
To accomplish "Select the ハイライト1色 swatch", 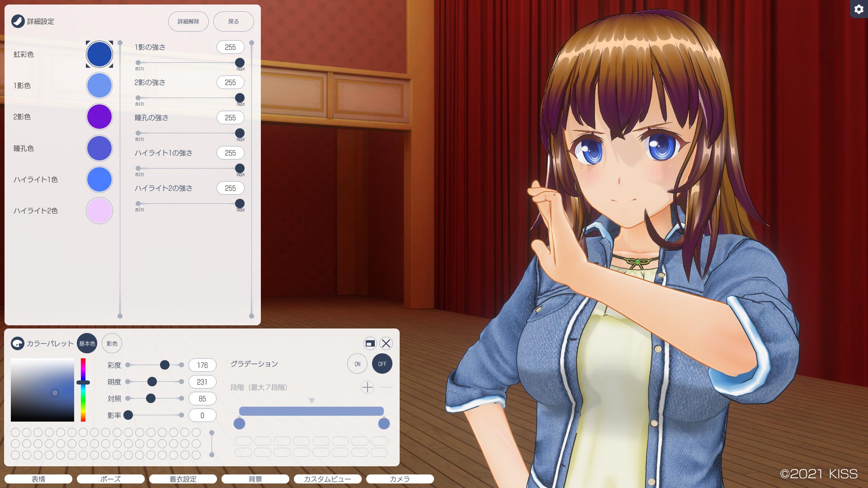I will 99,179.
